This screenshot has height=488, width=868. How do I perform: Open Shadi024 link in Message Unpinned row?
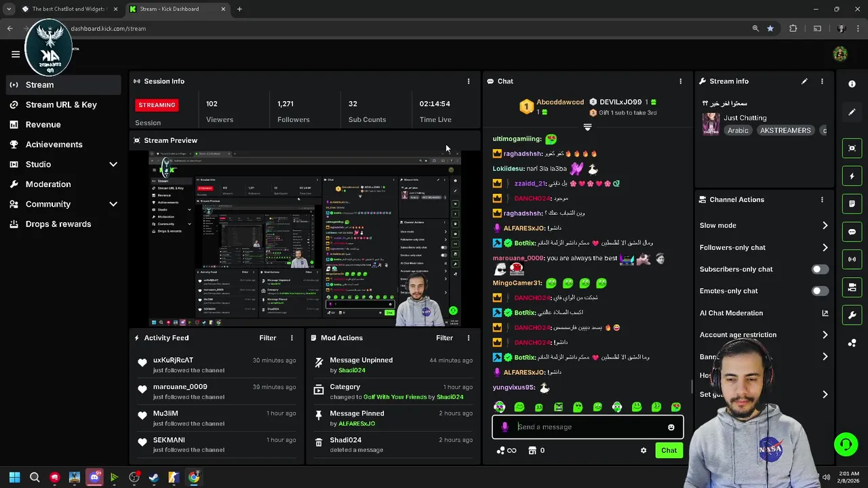coord(352,370)
